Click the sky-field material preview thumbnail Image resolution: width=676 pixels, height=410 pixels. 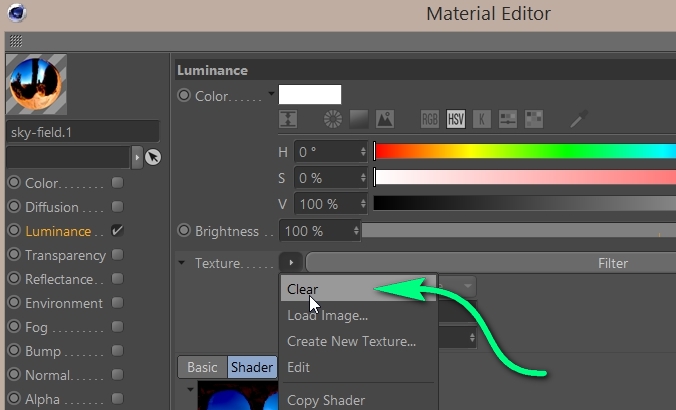tap(36, 85)
